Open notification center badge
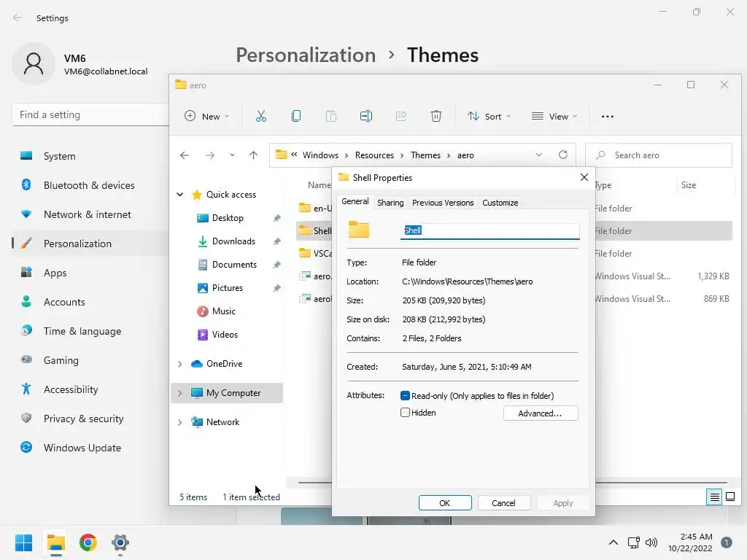747x560 pixels. click(727, 542)
